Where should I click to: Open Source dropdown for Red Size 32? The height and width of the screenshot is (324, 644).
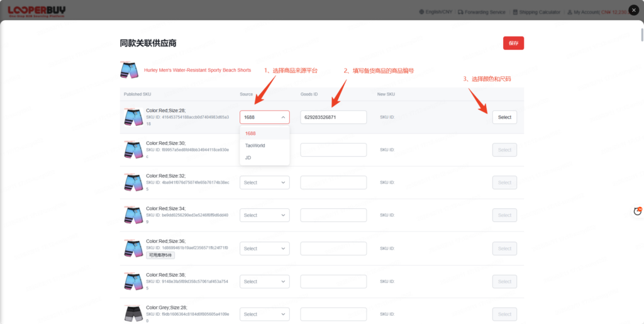(264, 182)
